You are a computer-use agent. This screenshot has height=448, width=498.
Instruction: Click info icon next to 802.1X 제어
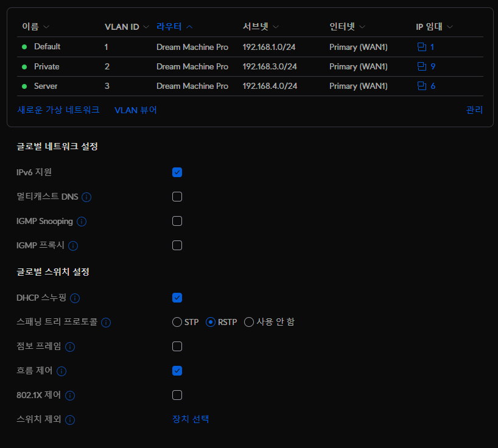70,396
